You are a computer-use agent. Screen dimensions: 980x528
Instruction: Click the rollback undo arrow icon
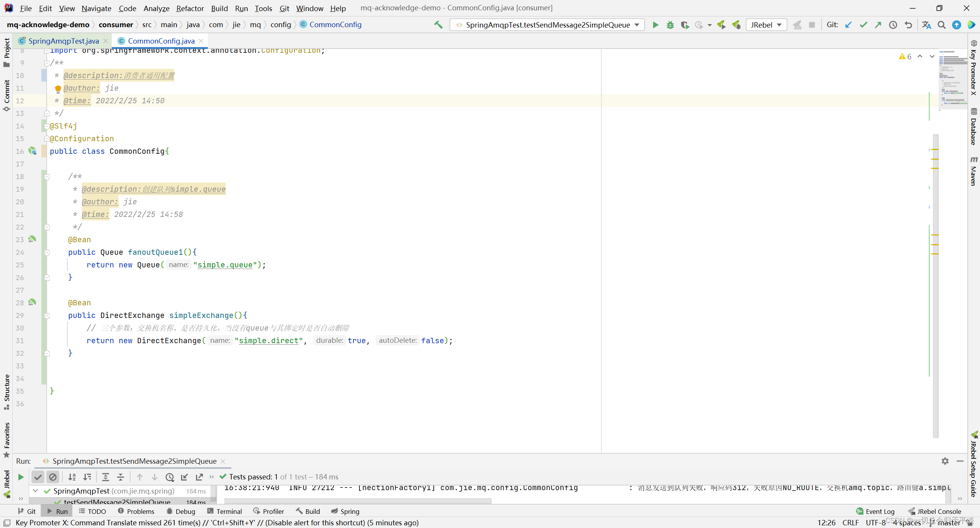908,25
